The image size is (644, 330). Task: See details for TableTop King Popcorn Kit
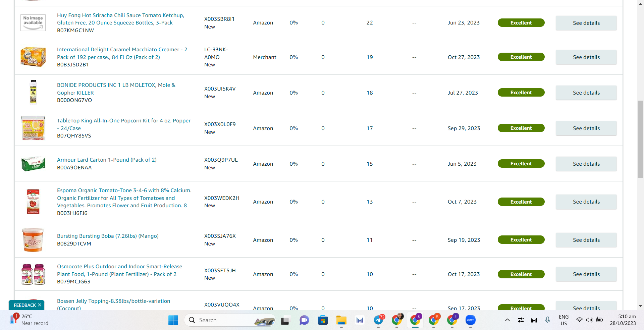[x=586, y=128]
